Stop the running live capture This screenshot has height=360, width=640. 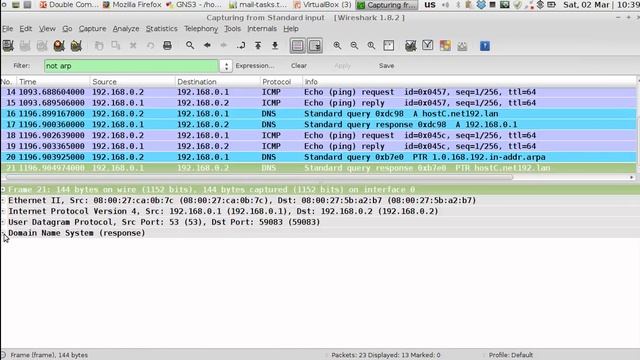pos(59,46)
